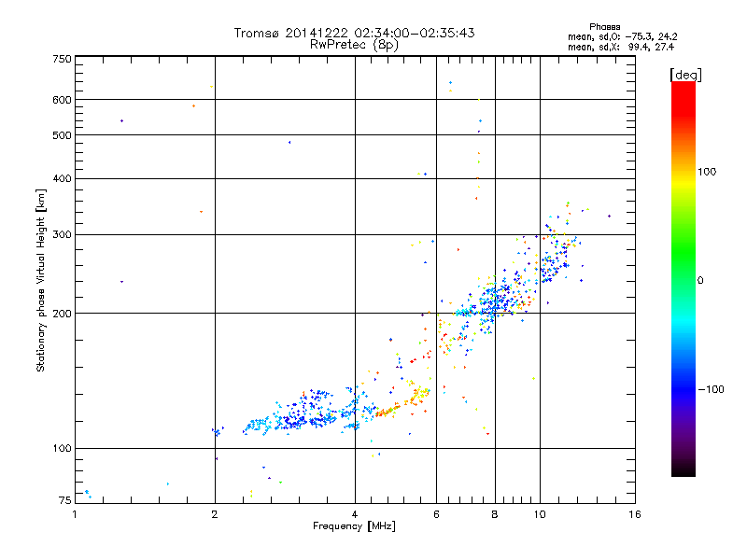Screen dimensions: 747x560
Task: Click the y-axis tick label '500'
Action: (x=62, y=135)
